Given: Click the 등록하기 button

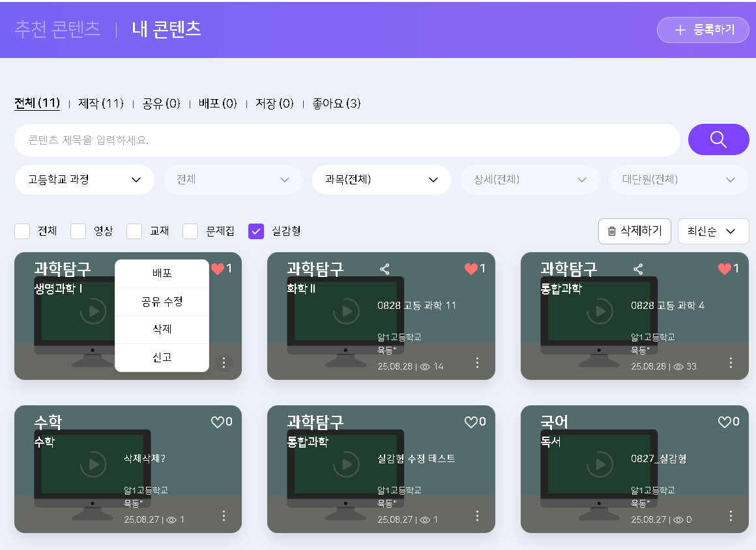Looking at the screenshot, I should pyautogui.click(x=703, y=30).
